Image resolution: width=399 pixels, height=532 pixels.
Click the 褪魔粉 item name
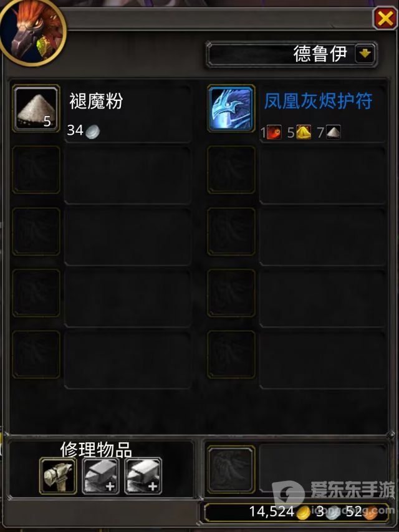(96, 101)
